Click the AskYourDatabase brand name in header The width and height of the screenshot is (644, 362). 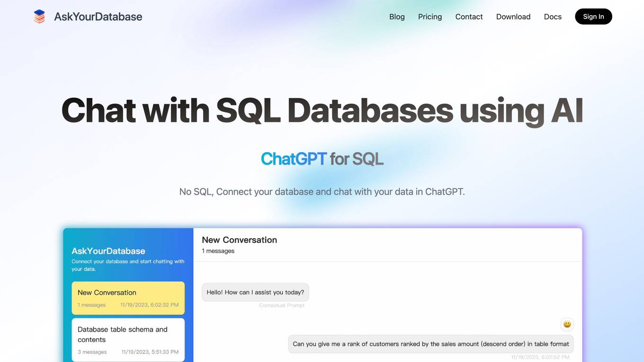pos(98,17)
